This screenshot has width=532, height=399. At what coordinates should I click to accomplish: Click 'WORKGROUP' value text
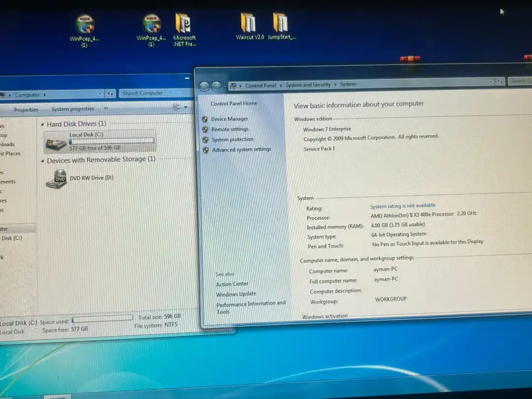pos(391,299)
